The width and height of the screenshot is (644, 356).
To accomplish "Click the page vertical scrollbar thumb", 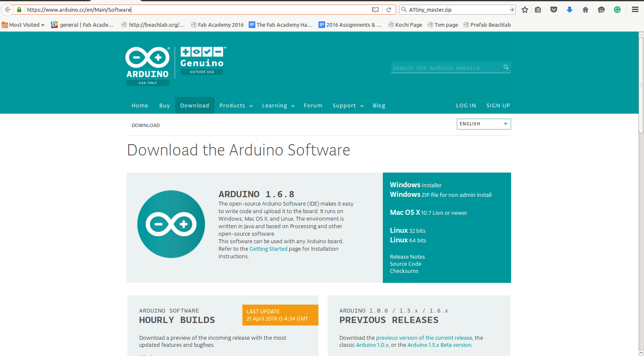I will tap(641, 85).
